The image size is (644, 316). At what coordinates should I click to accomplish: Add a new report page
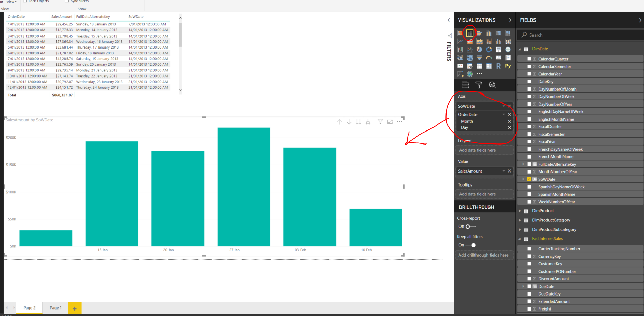(x=75, y=308)
